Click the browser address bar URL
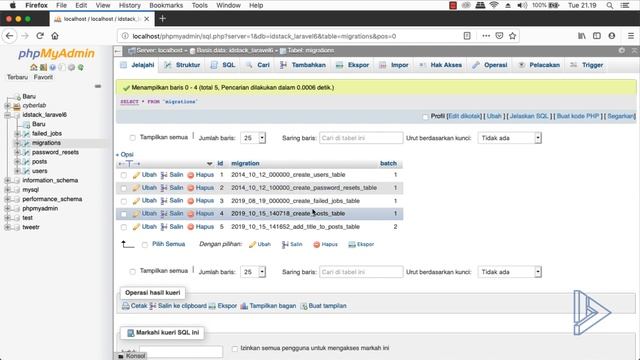 pyautogui.click(x=264, y=36)
